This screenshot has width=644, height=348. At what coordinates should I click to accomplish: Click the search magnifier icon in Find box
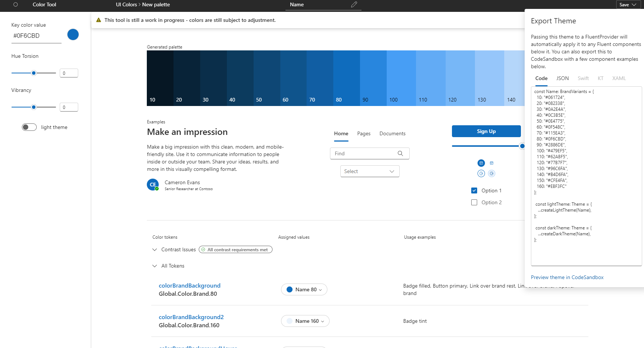(400, 153)
